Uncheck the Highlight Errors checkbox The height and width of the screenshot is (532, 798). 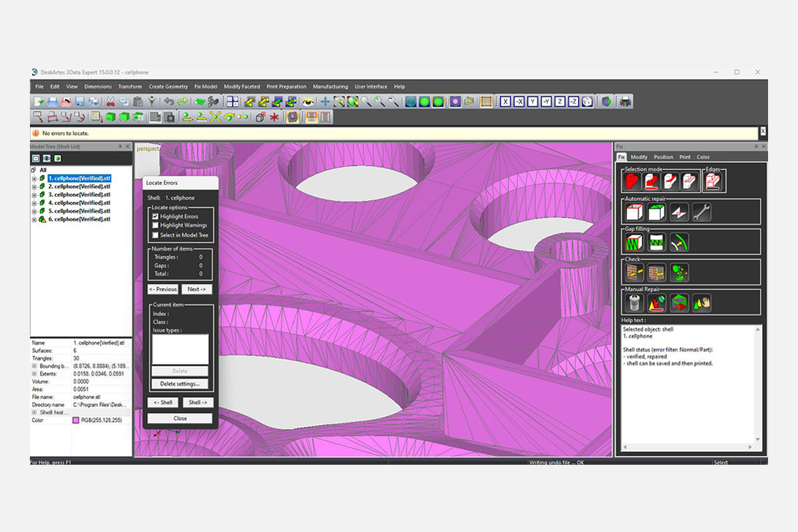[x=155, y=217]
